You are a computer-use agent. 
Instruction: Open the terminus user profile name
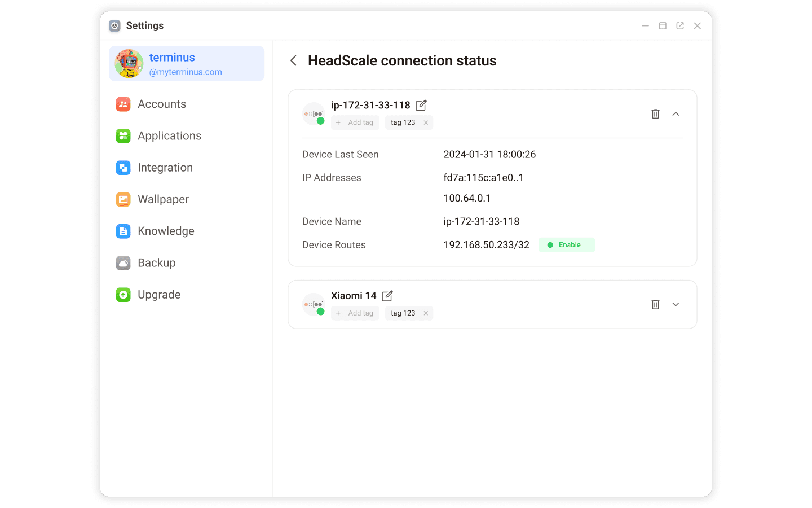coord(172,58)
